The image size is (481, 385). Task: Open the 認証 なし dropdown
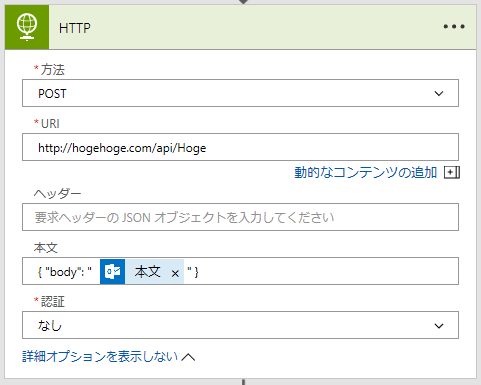[x=240, y=325]
